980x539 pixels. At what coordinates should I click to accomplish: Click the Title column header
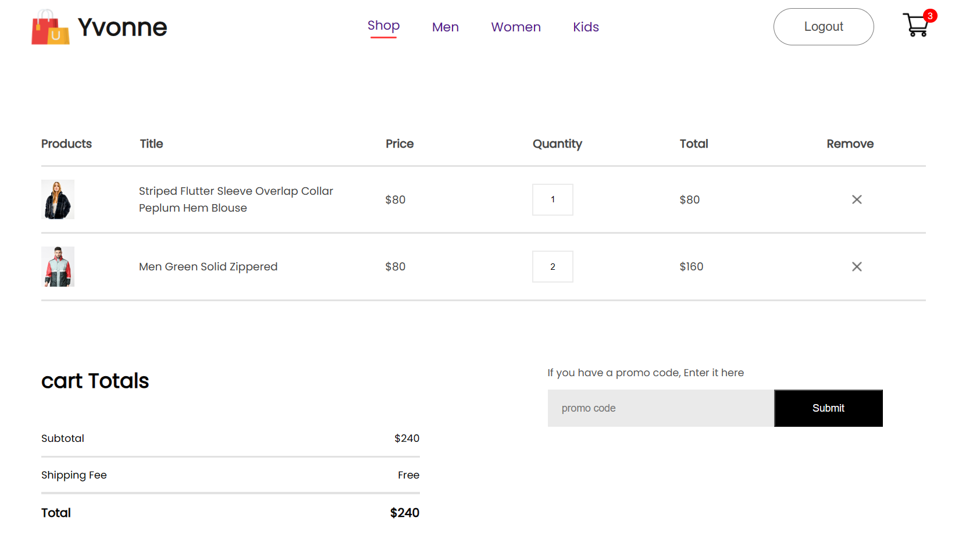tap(151, 144)
